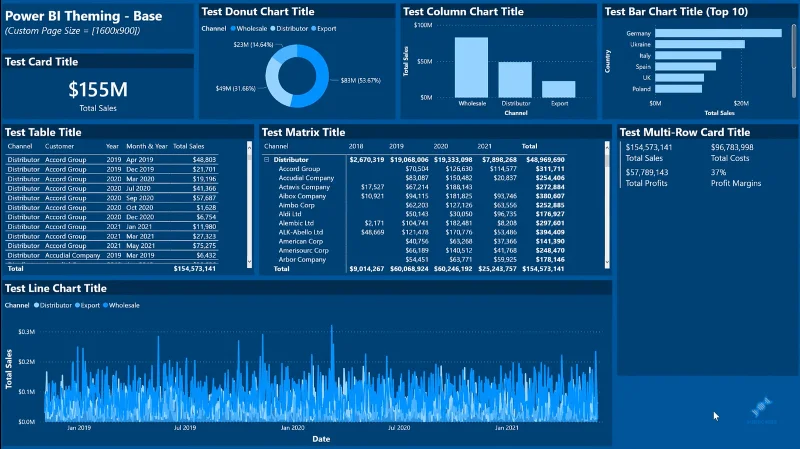This screenshot has width=800, height=449.
Task: Click the table's Channel column header
Action: 20,146
